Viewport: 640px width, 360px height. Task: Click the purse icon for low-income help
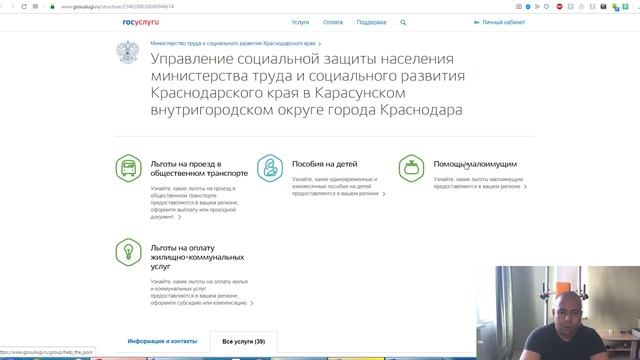pos(411,168)
